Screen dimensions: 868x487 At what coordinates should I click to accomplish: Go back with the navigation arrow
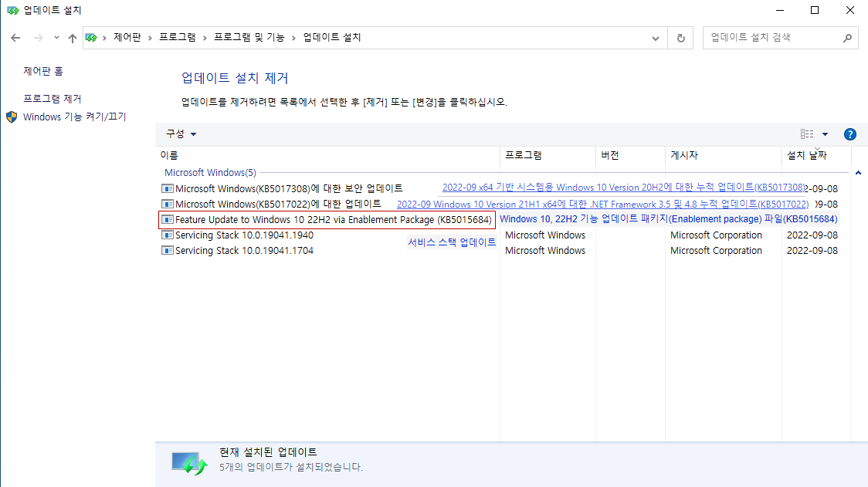click(x=15, y=38)
